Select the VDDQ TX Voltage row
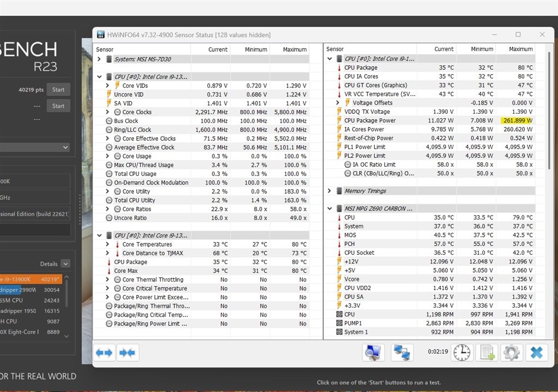 click(x=429, y=112)
